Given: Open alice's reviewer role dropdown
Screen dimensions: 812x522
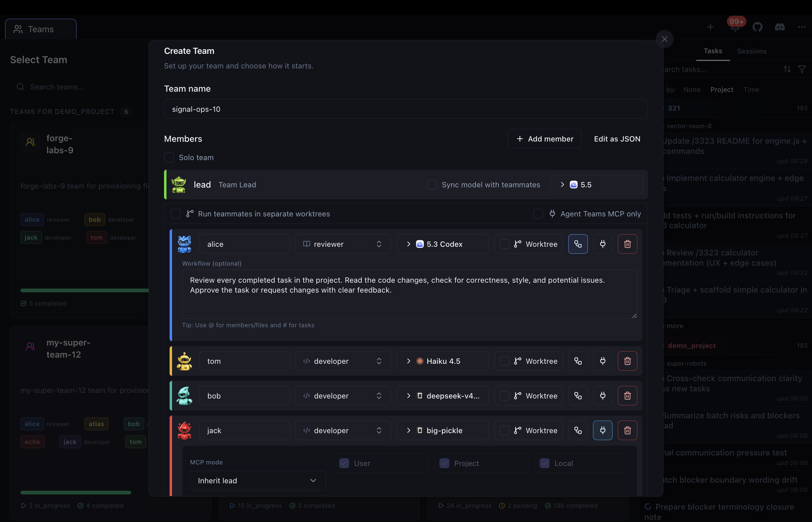Looking at the screenshot, I should pyautogui.click(x=343, y=244).
